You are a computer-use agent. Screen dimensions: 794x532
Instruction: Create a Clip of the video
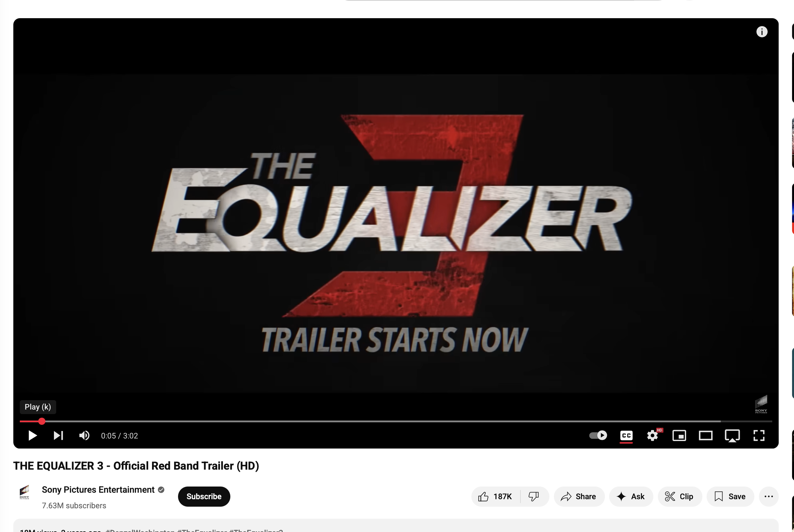coord(680,496)
